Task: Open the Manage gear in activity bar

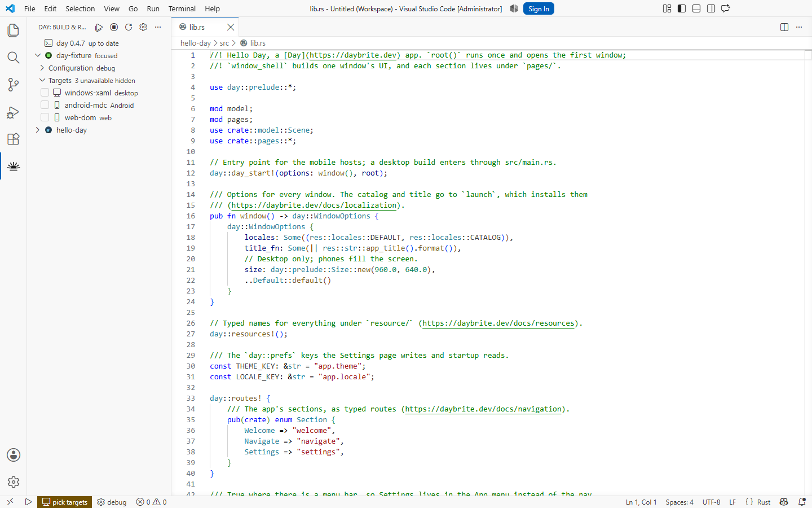Action: (14, 482)
